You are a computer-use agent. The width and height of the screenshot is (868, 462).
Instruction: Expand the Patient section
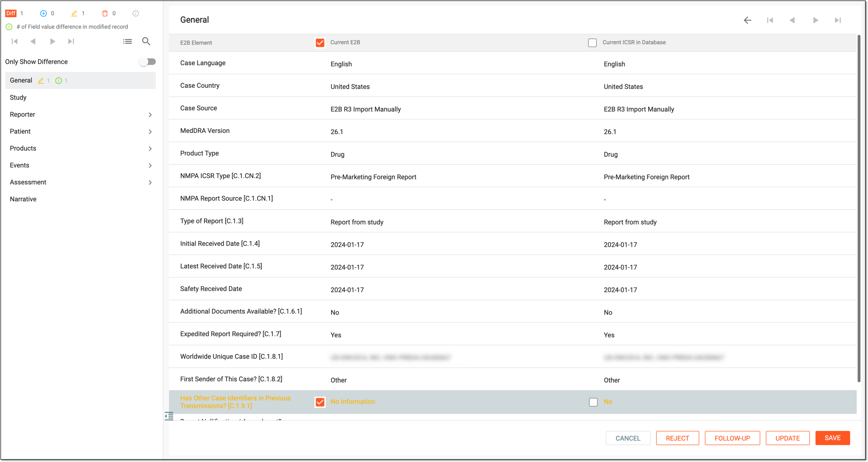[150, 132]
